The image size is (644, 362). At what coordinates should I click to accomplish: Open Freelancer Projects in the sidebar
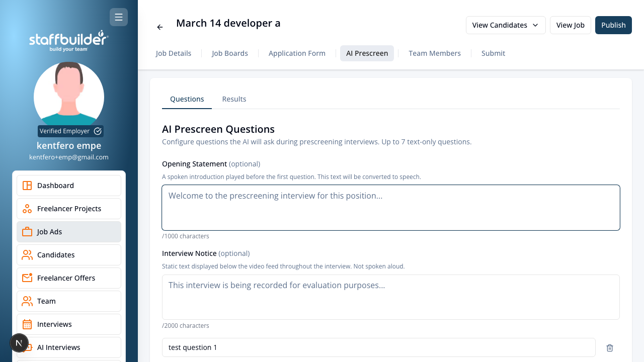click(69, 209)
